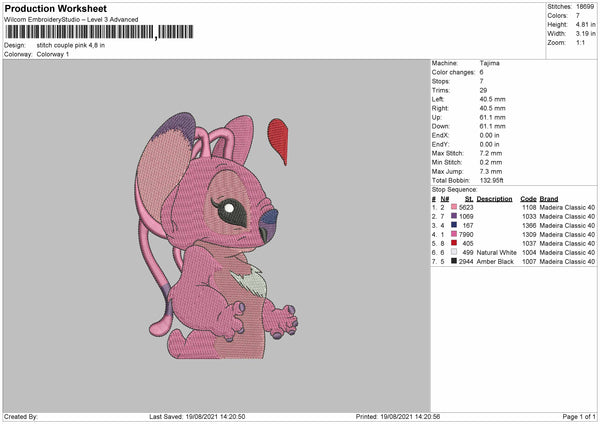600x424 pixels.
Task: Click the Stitches value 18699
Action: point(585,7)
